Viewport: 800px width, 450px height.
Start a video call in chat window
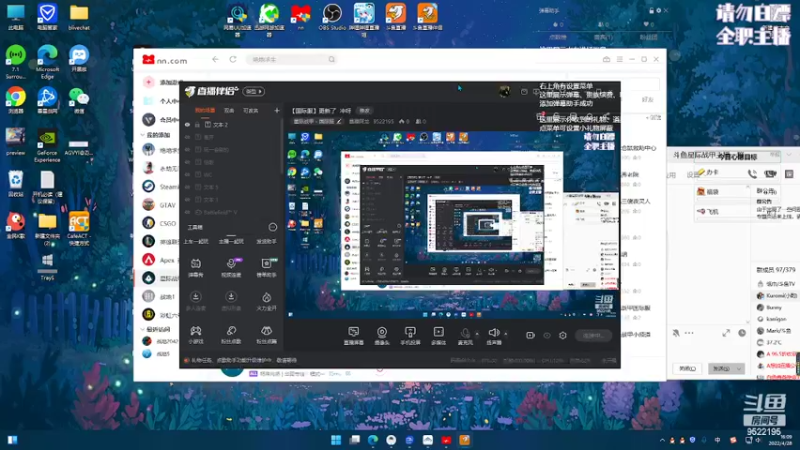click(x=770, y=173)
